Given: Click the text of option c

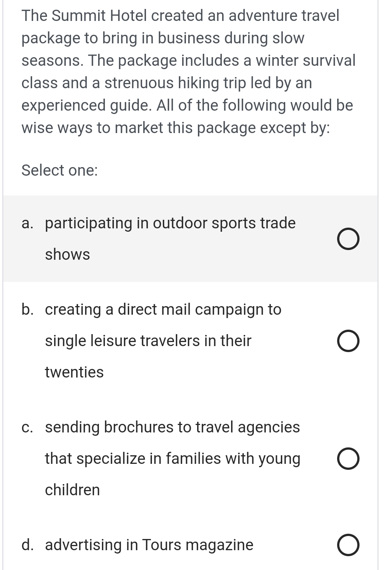Looking at the screenshot, I should coord(172,428).
